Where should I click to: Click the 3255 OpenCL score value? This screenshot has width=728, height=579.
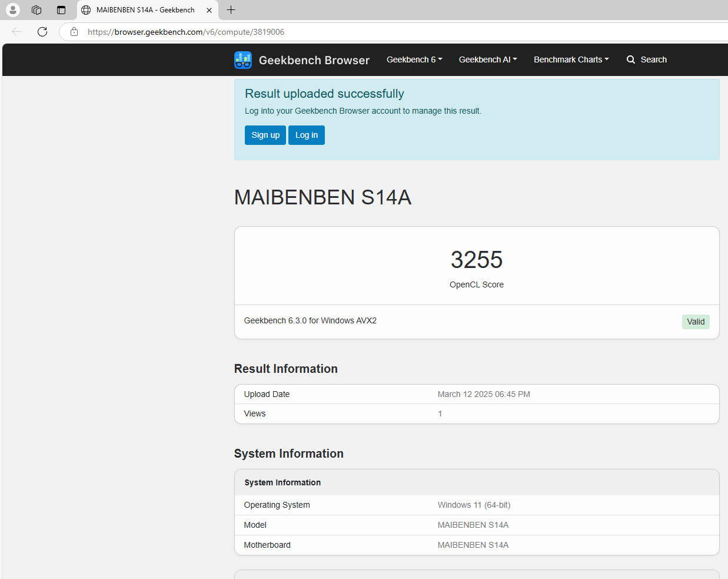coord(477,260)
